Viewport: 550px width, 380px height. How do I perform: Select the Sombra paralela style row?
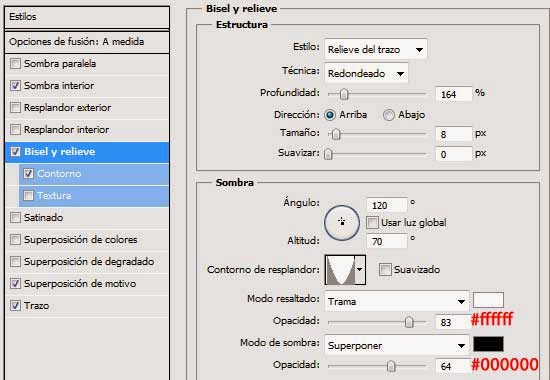(x=87, y=64)
